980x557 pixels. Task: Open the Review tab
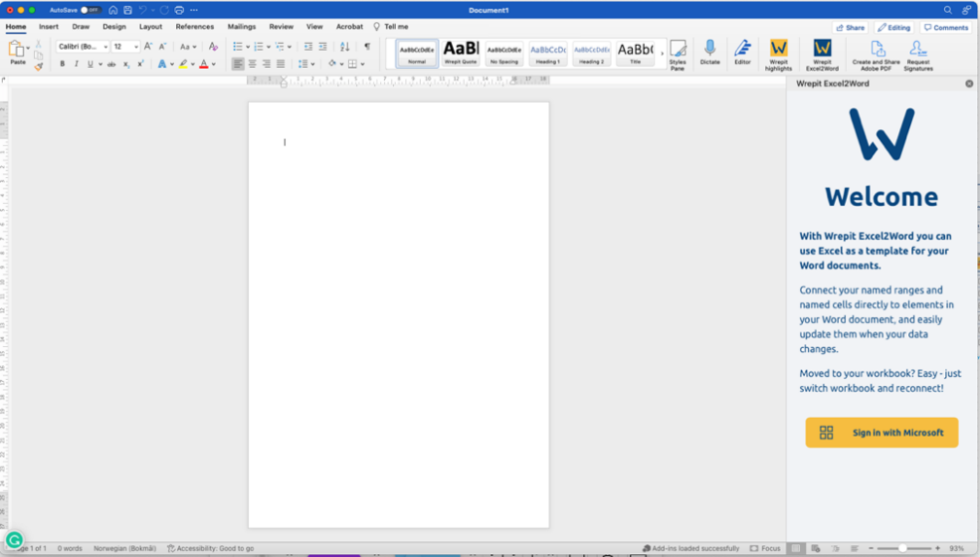281,27
